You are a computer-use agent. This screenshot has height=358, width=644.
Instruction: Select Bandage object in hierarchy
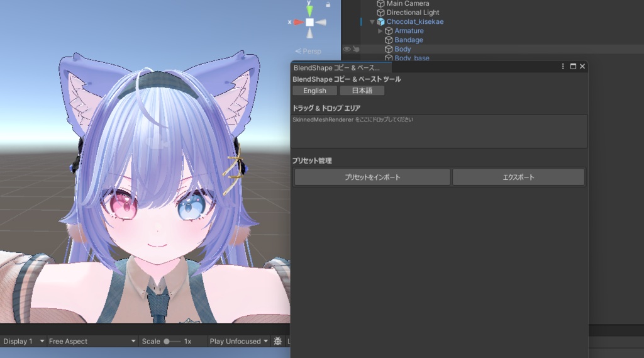click(x=409, y=40)
